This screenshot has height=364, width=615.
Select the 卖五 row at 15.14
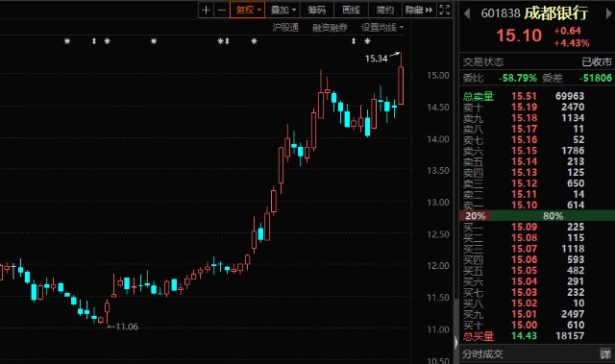[537, 161]
